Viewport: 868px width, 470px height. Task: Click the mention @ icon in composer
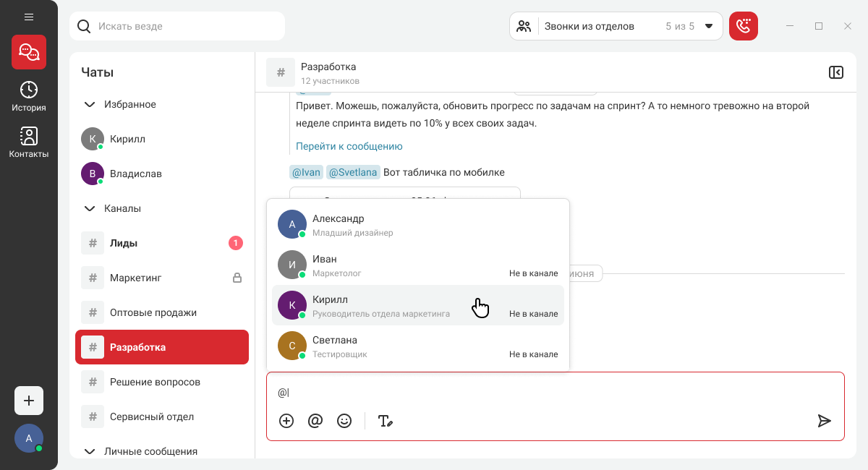point(315,421)
